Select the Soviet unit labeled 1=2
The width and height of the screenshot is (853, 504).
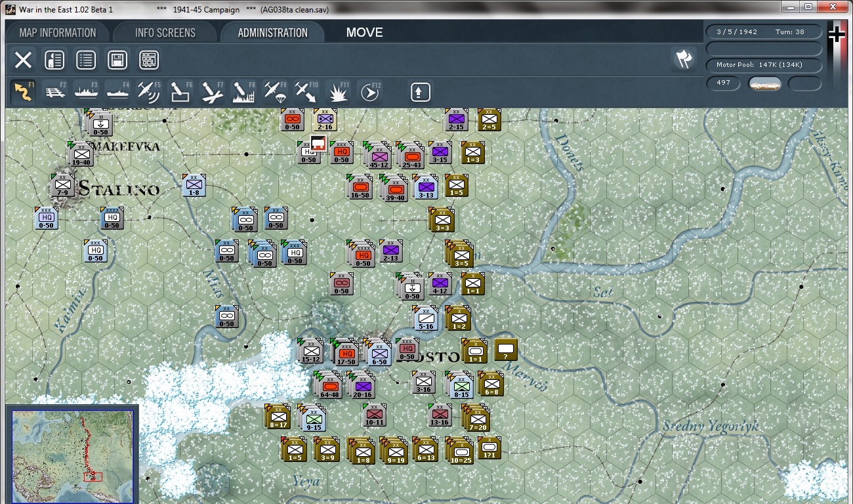coord(458,318)
